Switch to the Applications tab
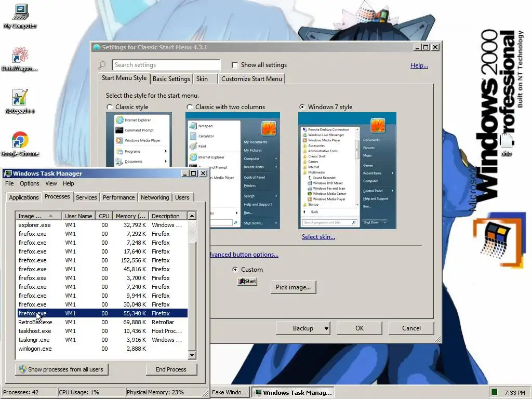532x399 pixels. tap(24, 197)
